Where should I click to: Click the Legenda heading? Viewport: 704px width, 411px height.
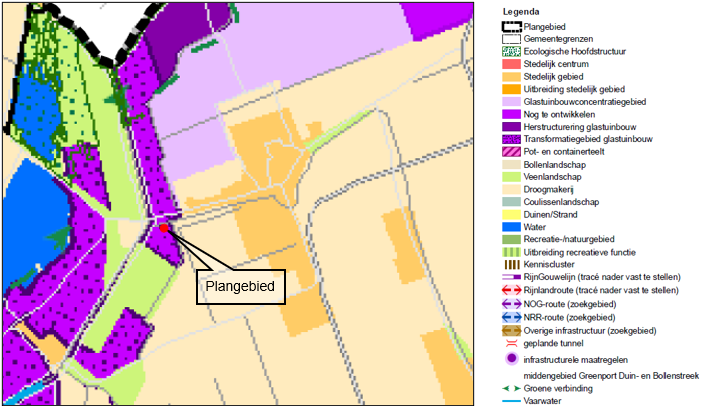coord(521,12)
